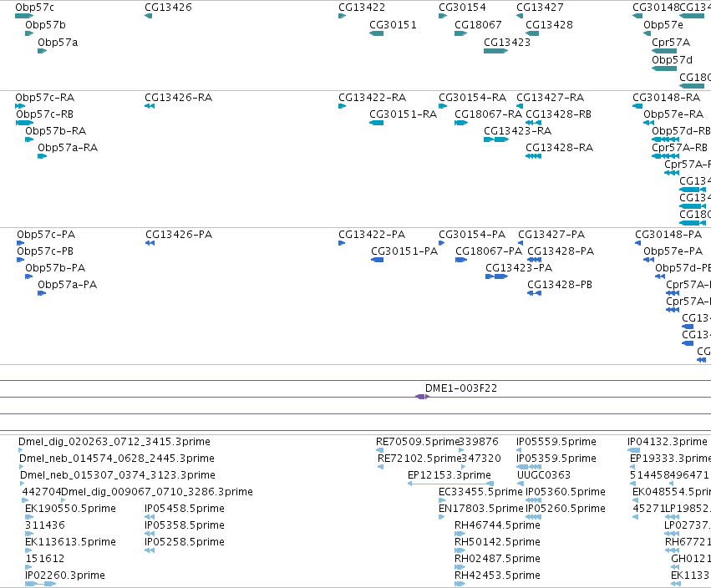Click the EK190550.5prime label
711x588 pixels.
click(70, 509)
